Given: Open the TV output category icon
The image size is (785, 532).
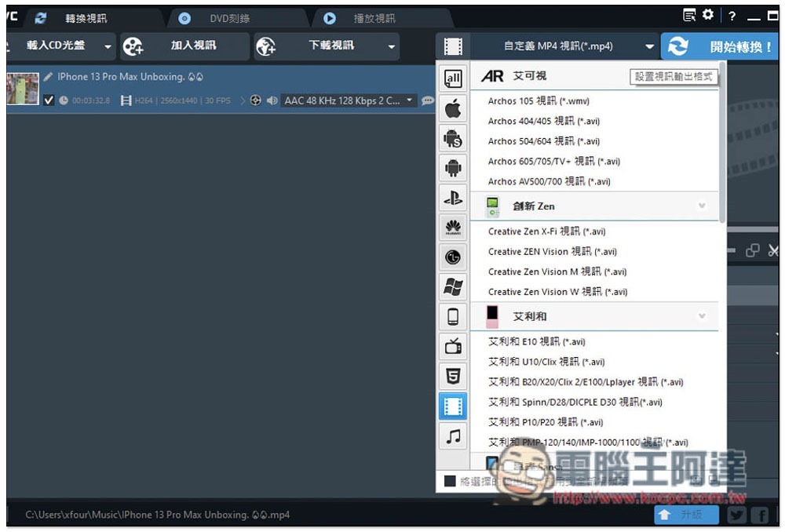Looking at the screenshot, I should (453, 346).
